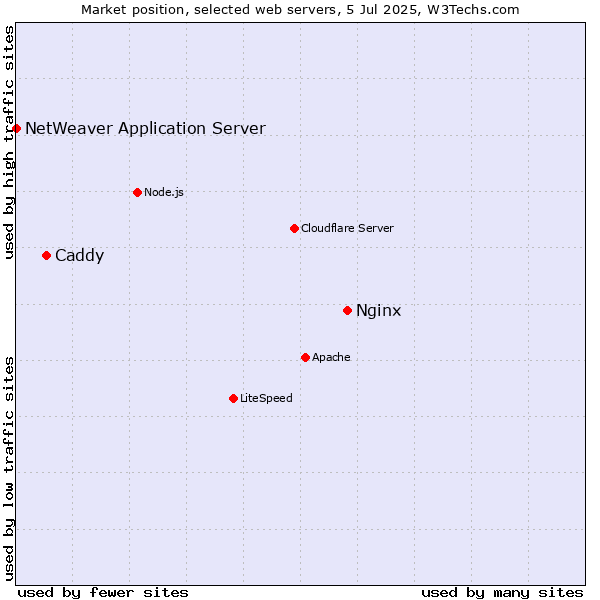
Task: Click the red marker for NetWeaver Application Server
Action: coord(16,129)
